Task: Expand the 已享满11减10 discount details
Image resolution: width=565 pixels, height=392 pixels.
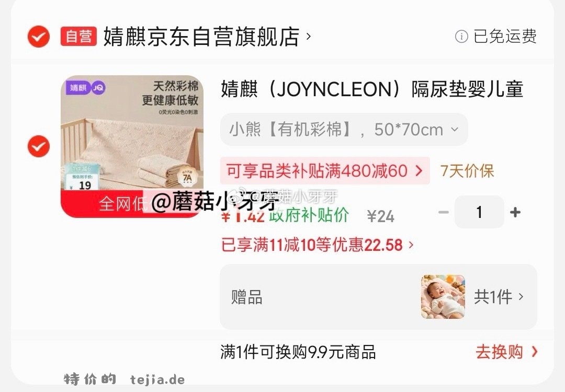Action: pyautogui.click(x=318, y=245)
